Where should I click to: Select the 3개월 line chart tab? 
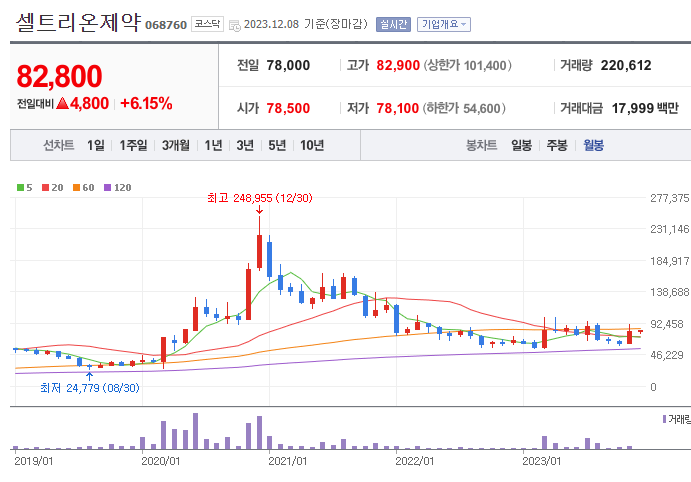point(175,145)
